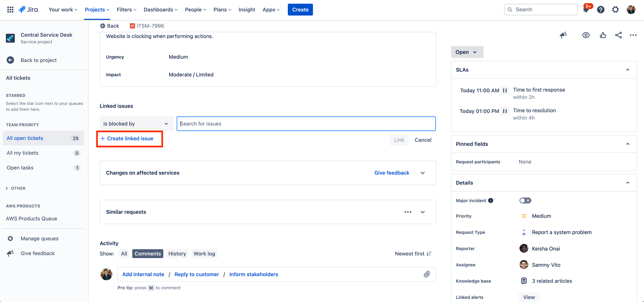The image size is (644, 302).
Task: Search for issues in linked issues field
Action: click(x=306, y=123)
